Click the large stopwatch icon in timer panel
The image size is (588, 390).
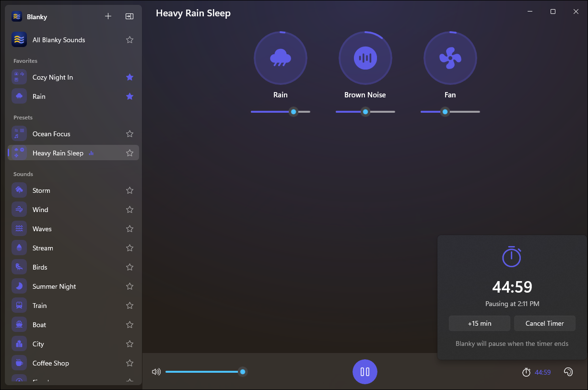click(x=511, y=257)
